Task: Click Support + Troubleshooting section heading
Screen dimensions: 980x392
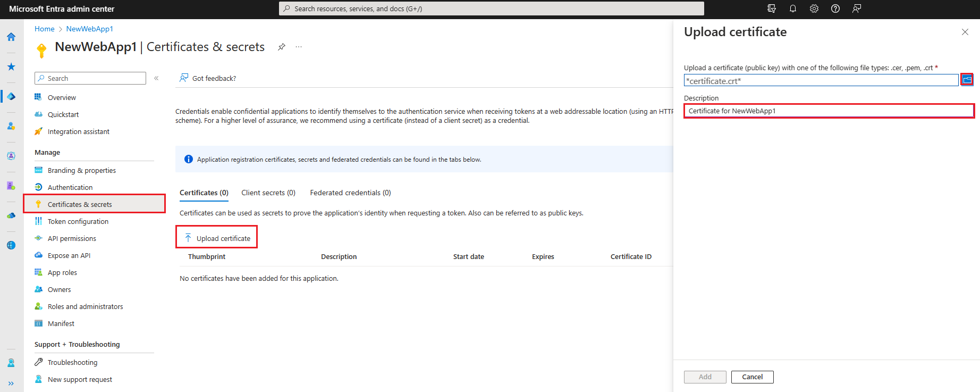Action: 77,344
